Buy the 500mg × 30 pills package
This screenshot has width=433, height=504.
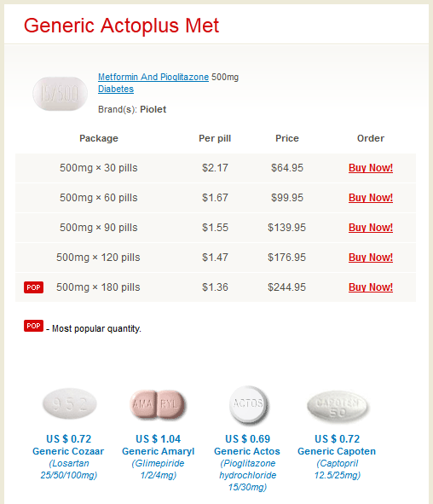pyautogui.click(x=371, y=168)
